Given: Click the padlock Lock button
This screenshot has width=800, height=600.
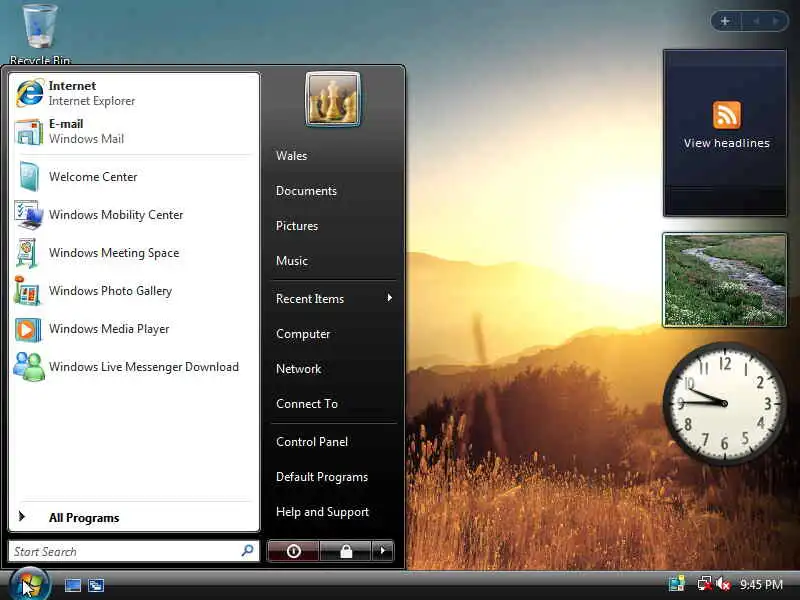Looking at the screenshot, I should coord(346,551).
